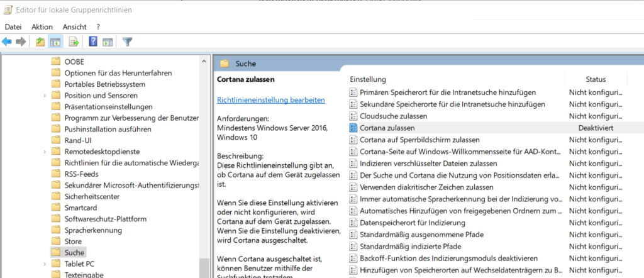This screenshot has width=644, height=278.
Task: Open the ? help menu
Action: pyautogui.click(x=98, y=26)
